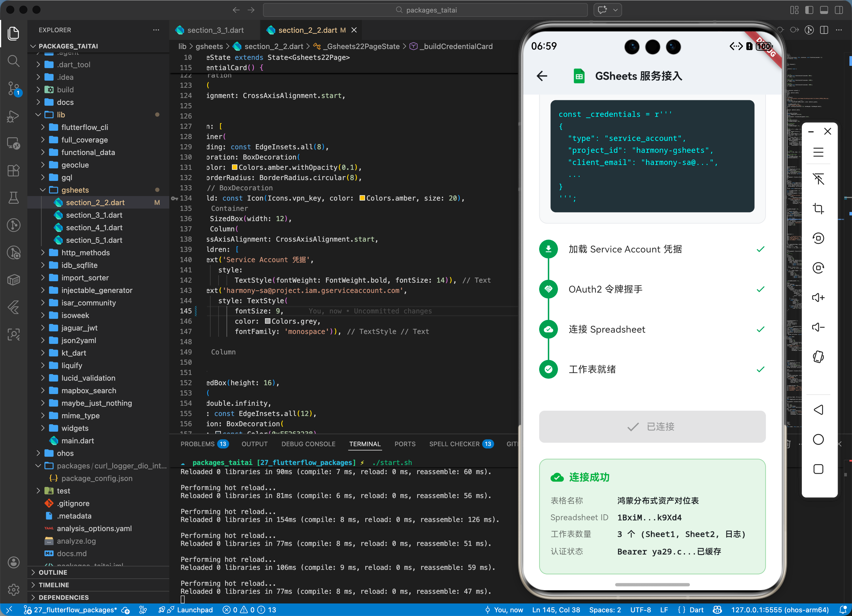Toggle secondary sidebar layout button
Image resolution: width=852 pixels, height=616 pixels.
point(839,10)
